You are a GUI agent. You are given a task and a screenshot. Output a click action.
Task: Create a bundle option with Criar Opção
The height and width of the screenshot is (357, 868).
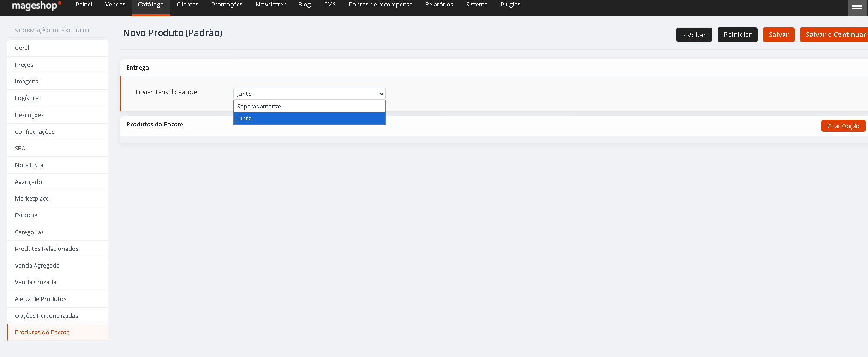coord(843,126)
